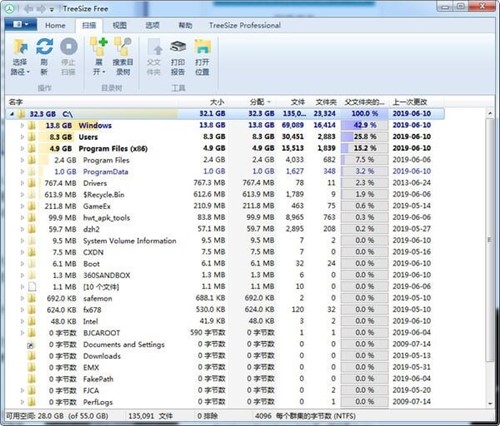
Task: Sort by the 分配 (Allocated) column header
Action: [x=257, y=102]
